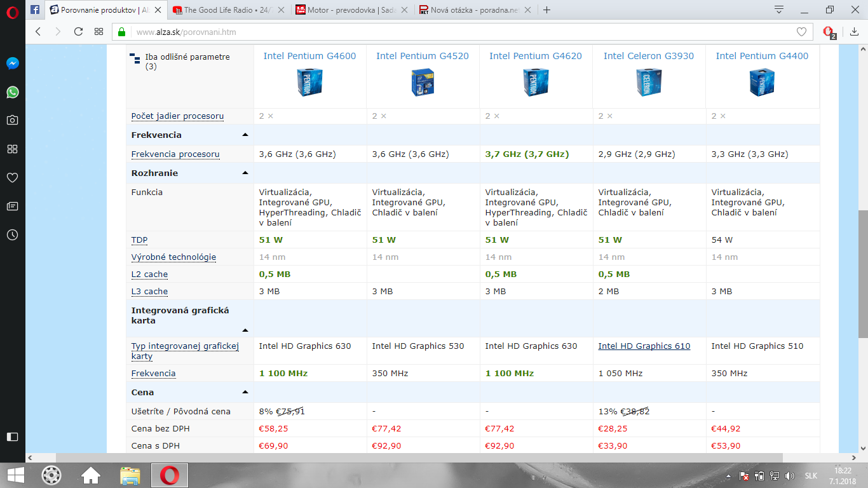This screenshot has height=488, width=868.
Task: Bookmark page with address bar heart
Action: tap(801, 32)
